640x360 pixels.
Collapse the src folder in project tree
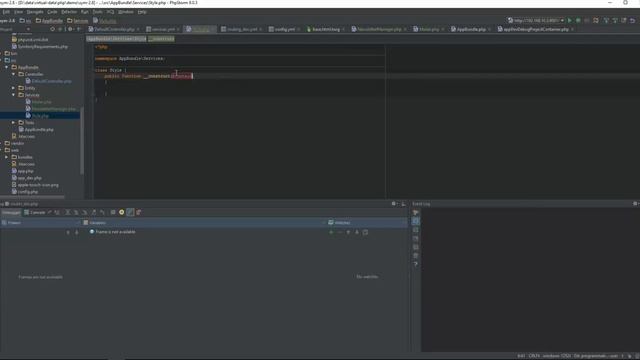click(x=1, y=60)
